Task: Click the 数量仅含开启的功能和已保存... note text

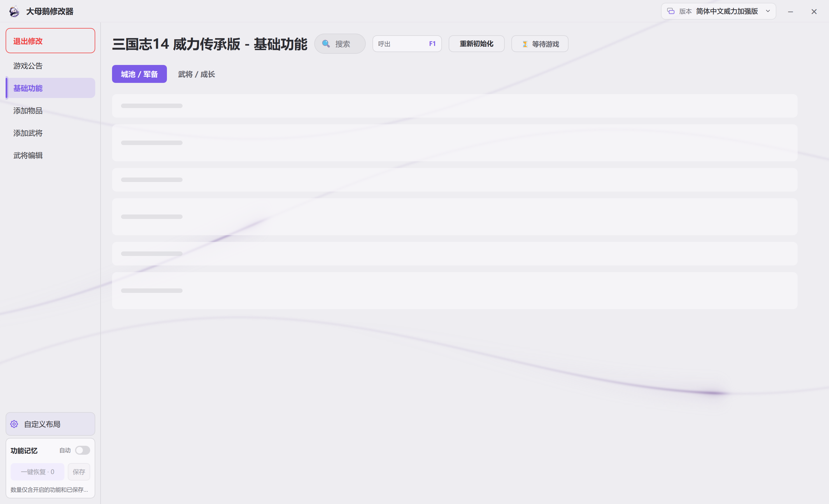Action: [x=49, y=489]
